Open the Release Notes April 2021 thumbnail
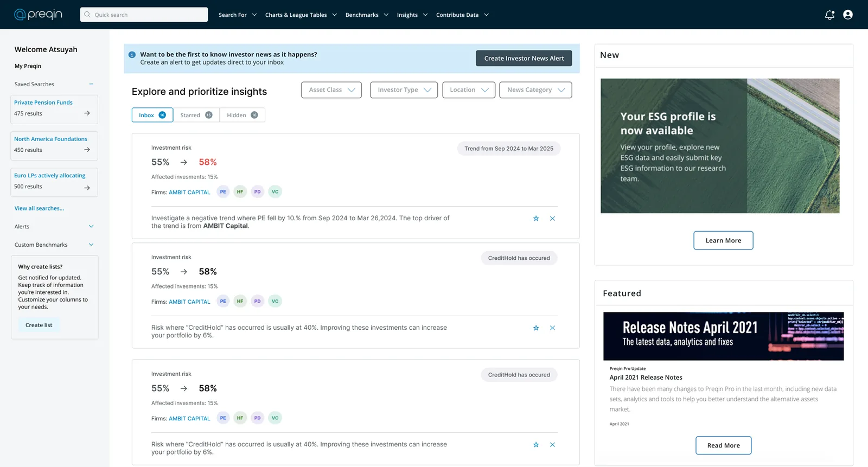Image resolution: width=868 pixels, height=467 pixels. pos(724,336)
